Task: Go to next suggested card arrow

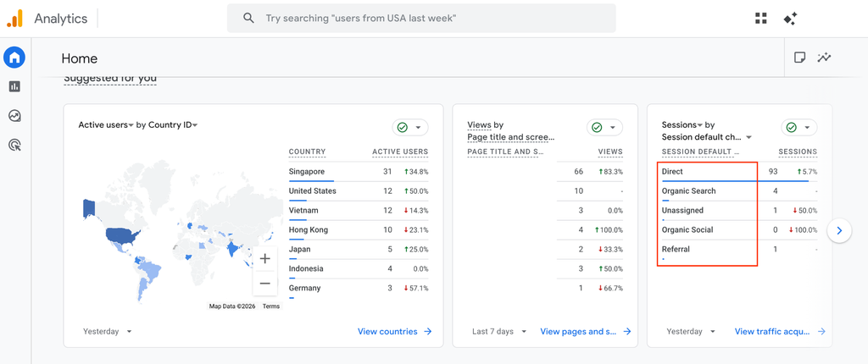Action: point(839,230)
